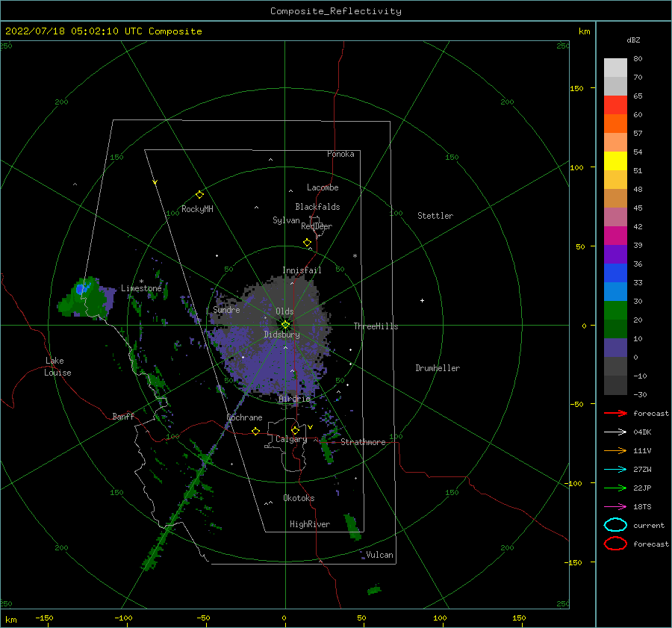The height and width of the screenshot is (628, 672).
Task: Select the Drumheller label
Action: click(x=438, y=368)
